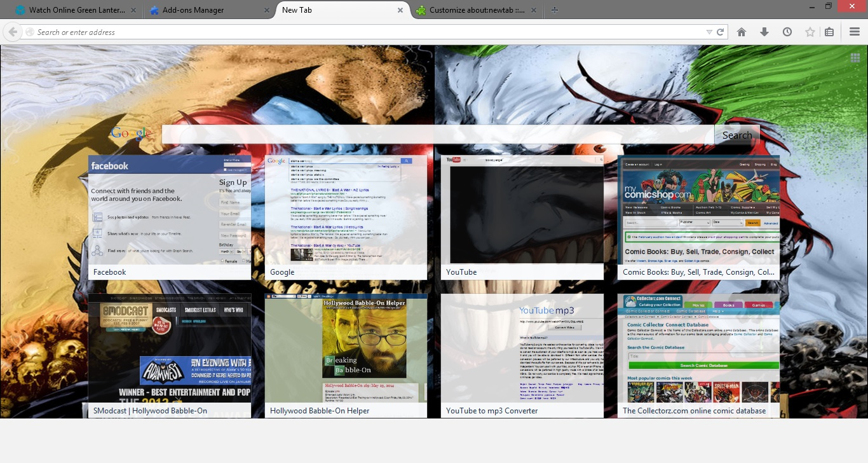868x463 pixels.
Task: Show the bookmarks list icon
Action: 829,32
